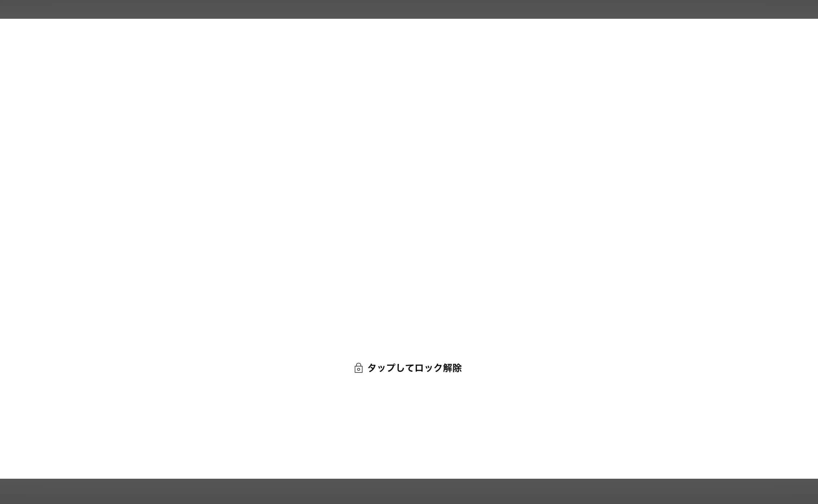Click the top gray navigation bar

(409, 9)
